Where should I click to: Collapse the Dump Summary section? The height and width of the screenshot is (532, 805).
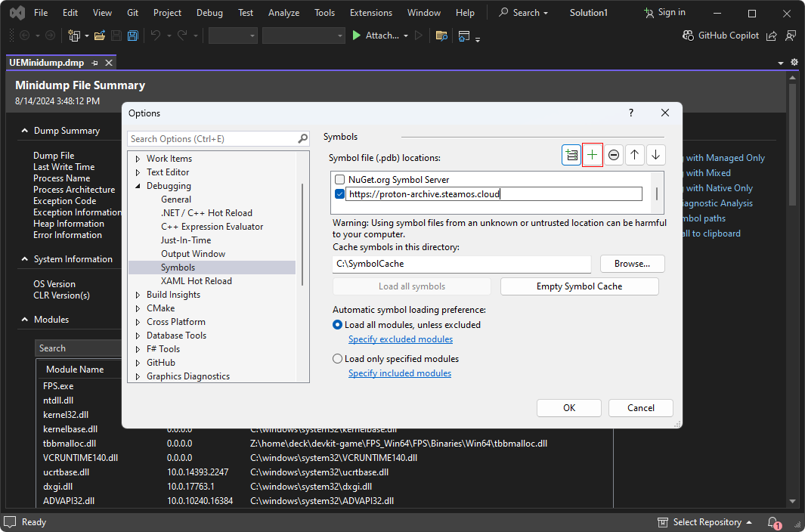tap(25, 131)
